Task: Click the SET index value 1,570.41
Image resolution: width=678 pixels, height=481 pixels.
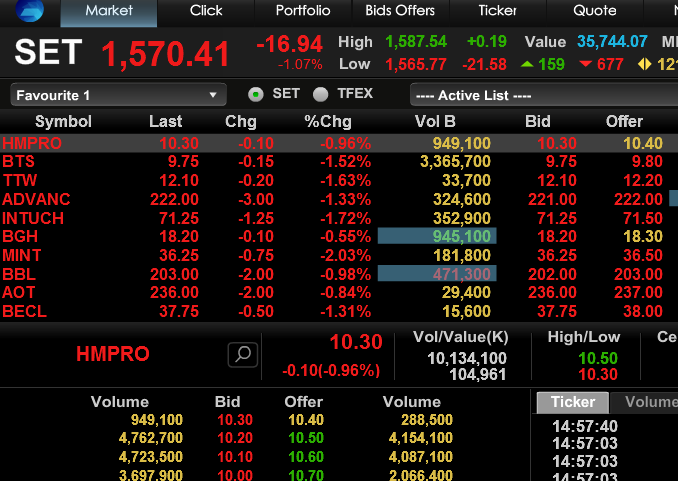Action: click(165, 54)
